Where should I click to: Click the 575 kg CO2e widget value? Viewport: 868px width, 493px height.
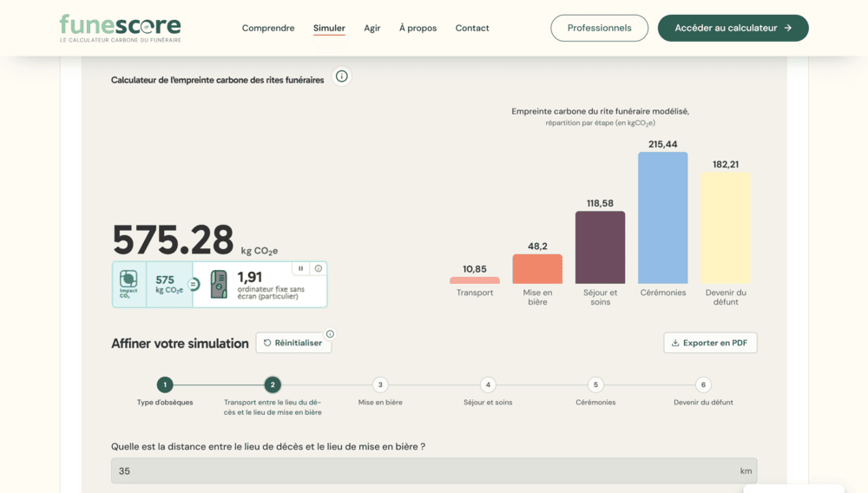point(168,284)
